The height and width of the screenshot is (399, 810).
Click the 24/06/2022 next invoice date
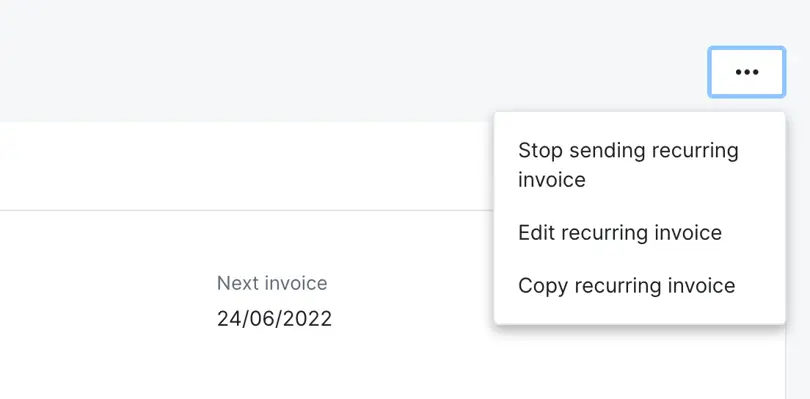tap(274, 319)
